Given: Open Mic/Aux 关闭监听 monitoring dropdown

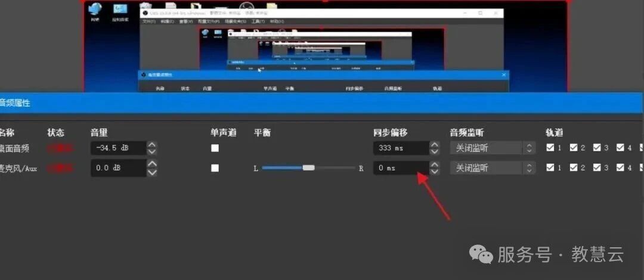Looking at the screenshot, I should (x=492, y=168).
